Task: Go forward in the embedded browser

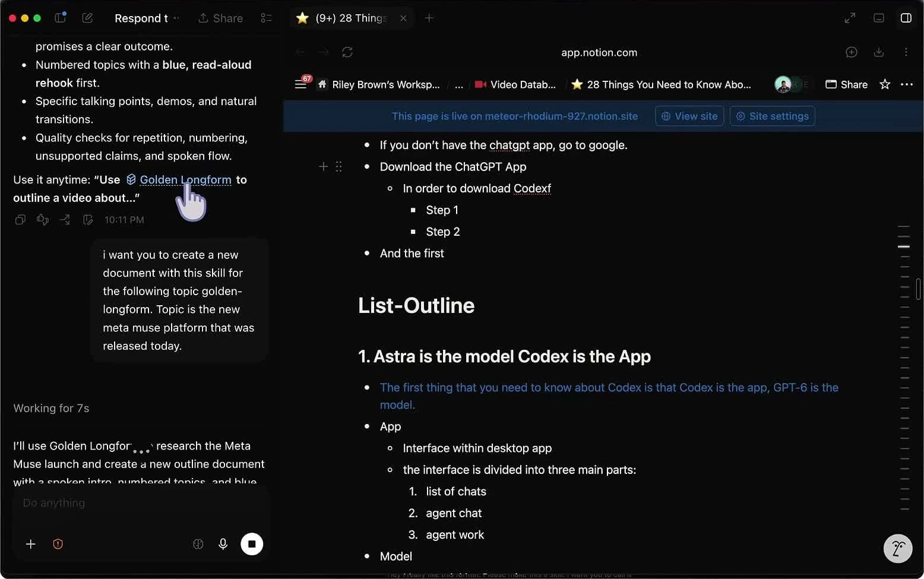Action: pos(324,52)
